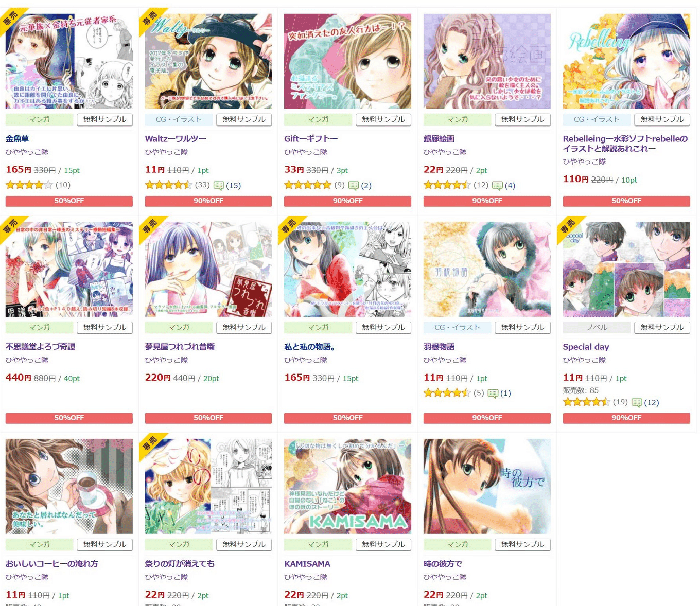Screen dimensions: 700x606
Task: Click star rating of Special day
Action: click(587, 402)
